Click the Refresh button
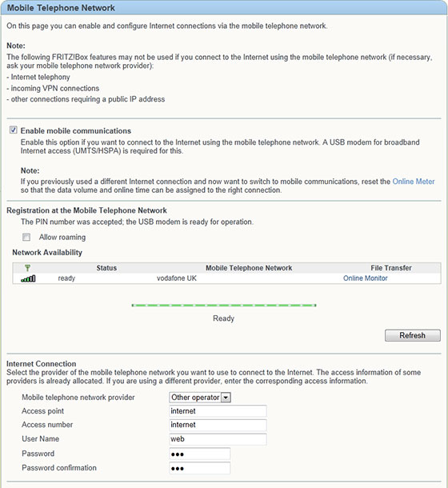The image size is (448, 488). [x=413, y=335]
